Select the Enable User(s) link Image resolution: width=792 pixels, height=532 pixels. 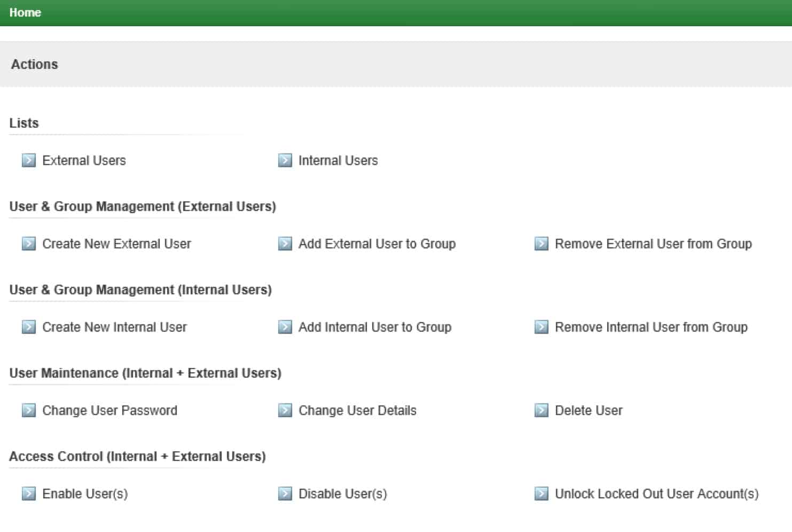[x=85, y=494]
